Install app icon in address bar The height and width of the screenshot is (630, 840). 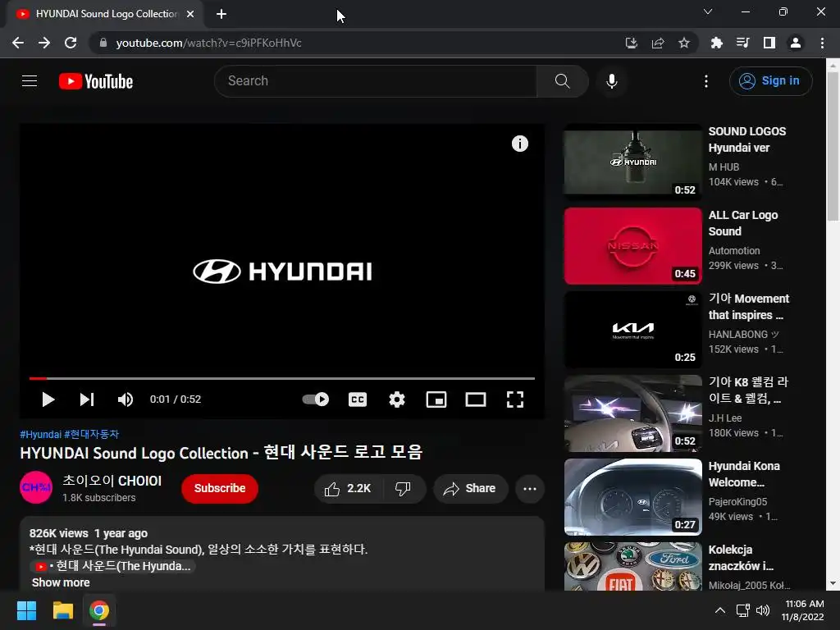[632, 43]
